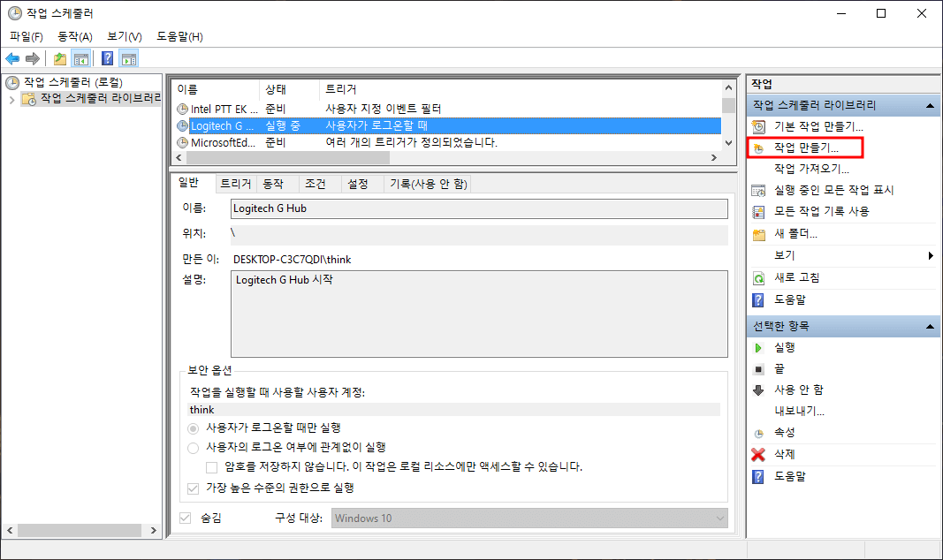Open the 파일(F) menu
The height and width of the screenshot is (560, 943).
pos(27,36)
